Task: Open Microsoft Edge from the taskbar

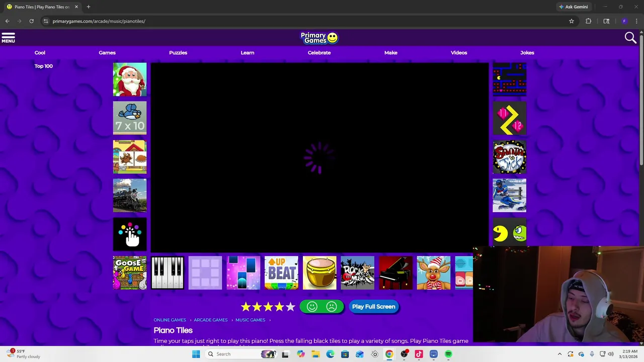Action: tap(330, 354)
